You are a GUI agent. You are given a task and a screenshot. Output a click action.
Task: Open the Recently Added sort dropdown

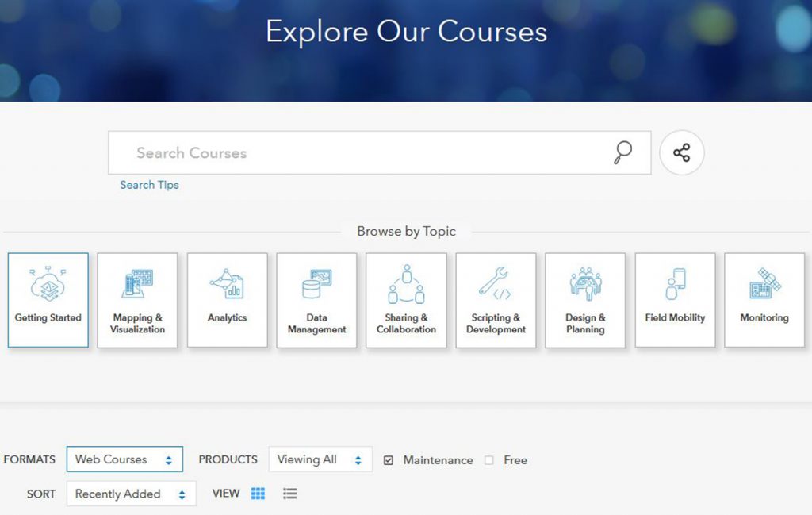point(131,494)
